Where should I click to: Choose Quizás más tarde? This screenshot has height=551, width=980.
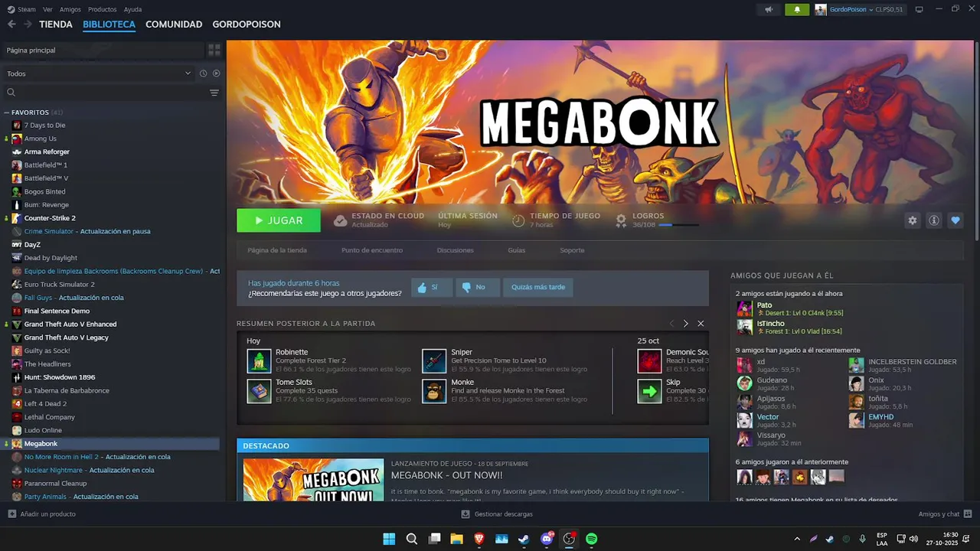click(x=538, y=288)
